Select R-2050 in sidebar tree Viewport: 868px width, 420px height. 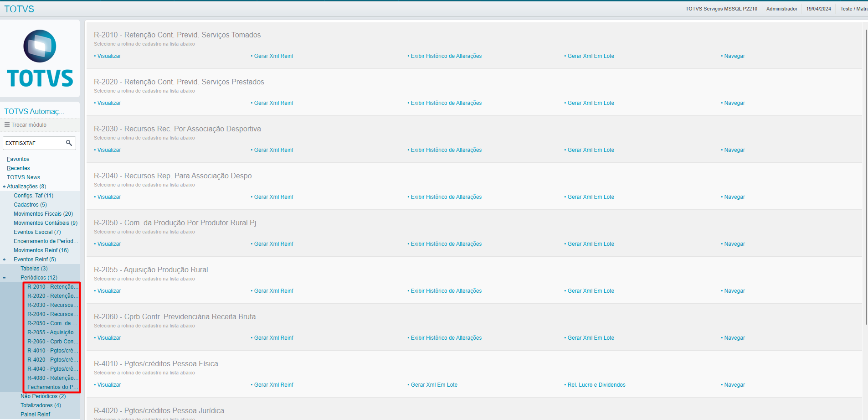pyautogui.click(x=52, y=323)
